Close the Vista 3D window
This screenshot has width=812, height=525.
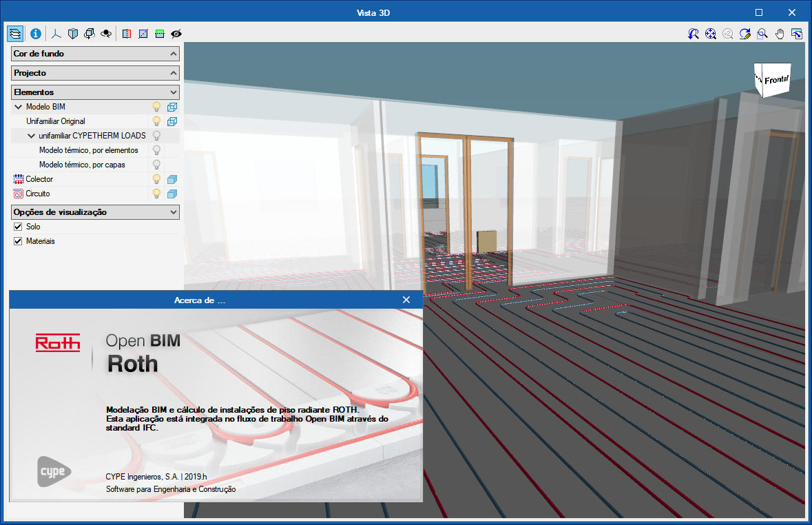point(792,12)
